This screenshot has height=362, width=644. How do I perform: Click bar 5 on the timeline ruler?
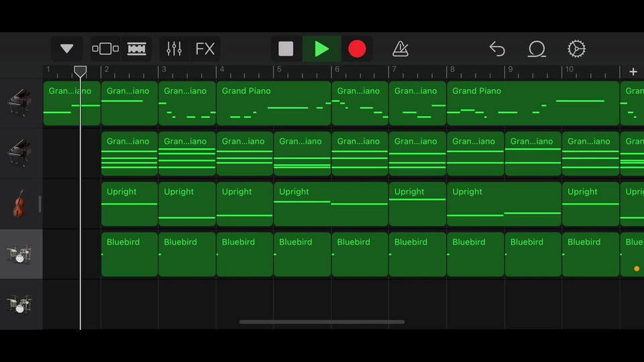point(279,69)
